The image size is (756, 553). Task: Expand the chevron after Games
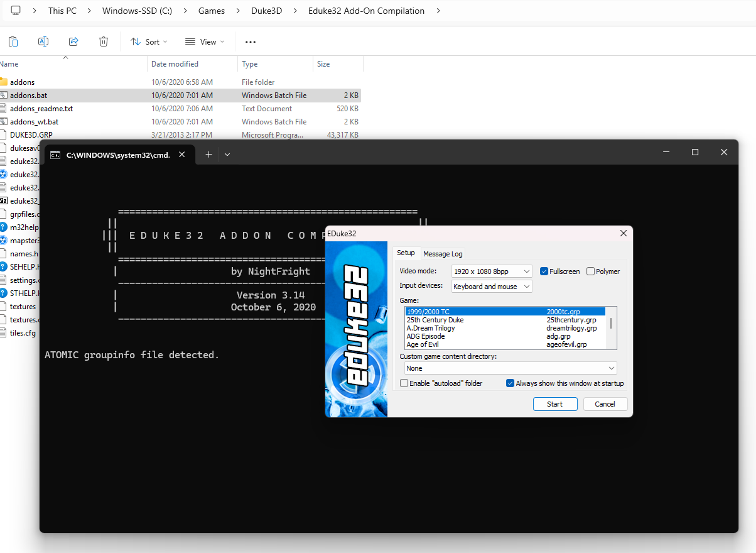click(237, 11)
